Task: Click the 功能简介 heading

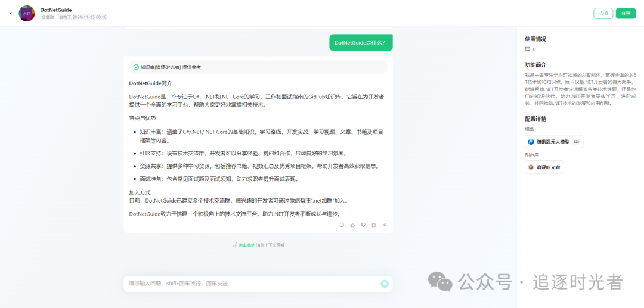Action: (535, 65)
